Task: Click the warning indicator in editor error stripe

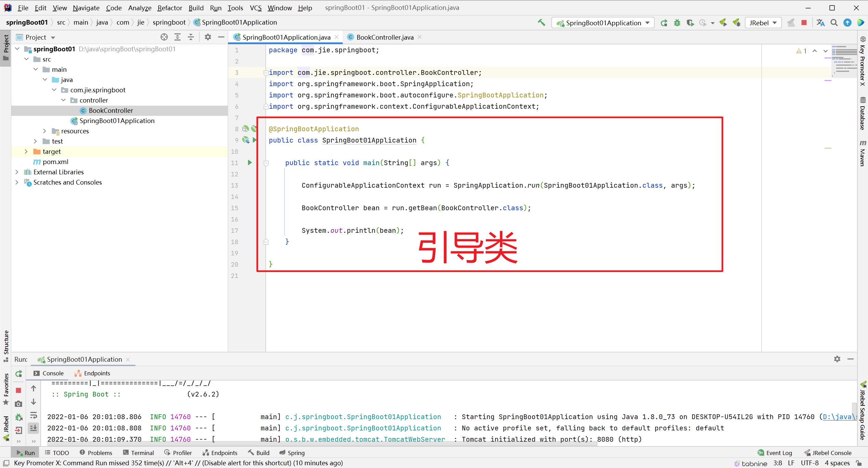Action: [x=801, y=51]
